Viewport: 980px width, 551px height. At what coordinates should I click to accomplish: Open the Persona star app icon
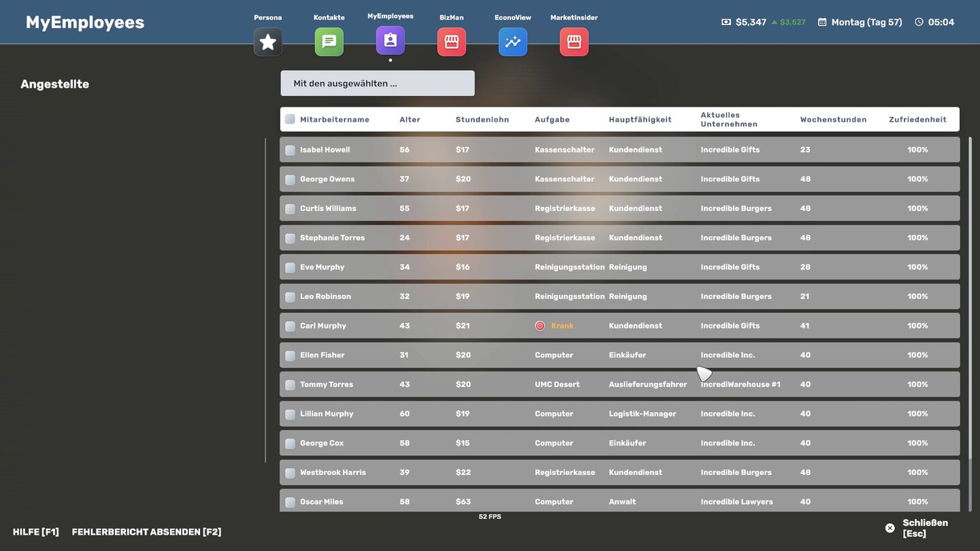(267, 42)
